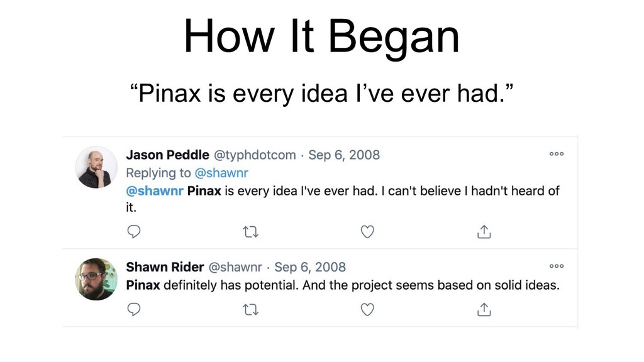644x362 pixels.
Task: Open Shawn Rider's profile picture
Action: (96, 279)
